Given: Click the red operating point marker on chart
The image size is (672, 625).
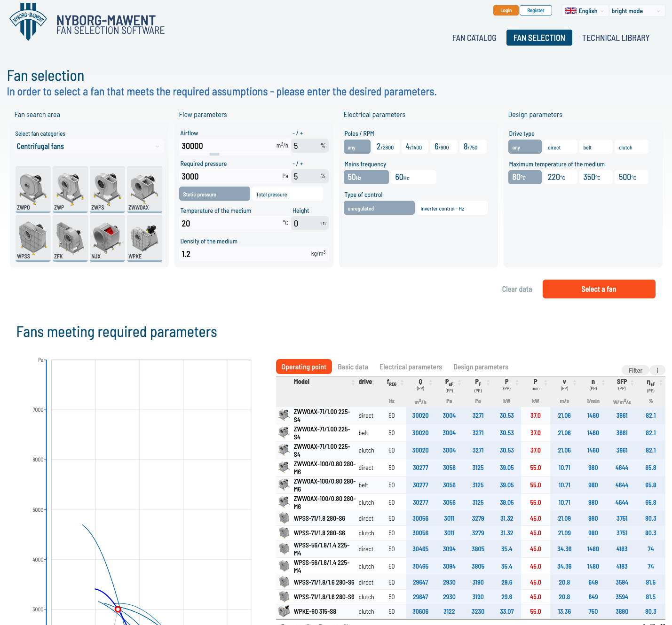Looking at the screenshot, I should [x=118, y=609].
